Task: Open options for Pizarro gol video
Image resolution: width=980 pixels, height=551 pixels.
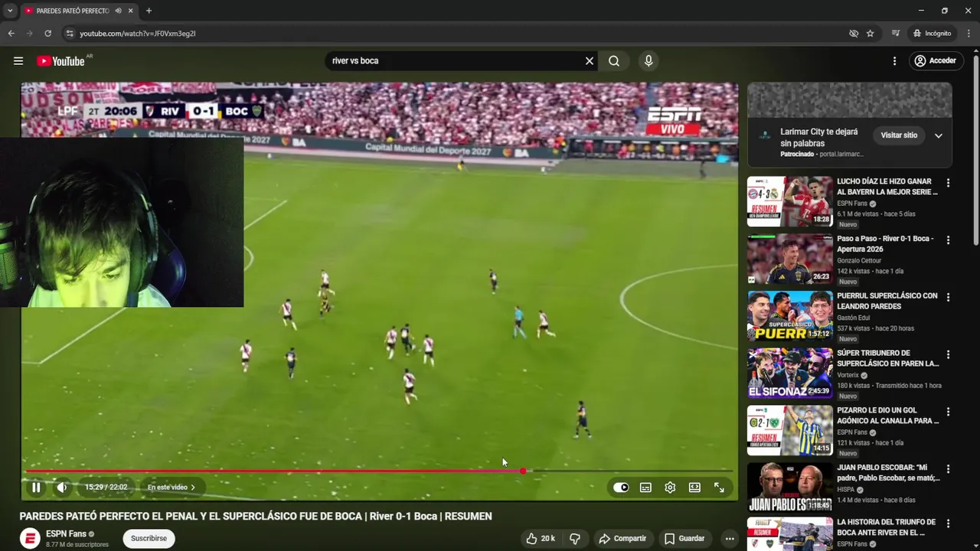Action: 948,412
